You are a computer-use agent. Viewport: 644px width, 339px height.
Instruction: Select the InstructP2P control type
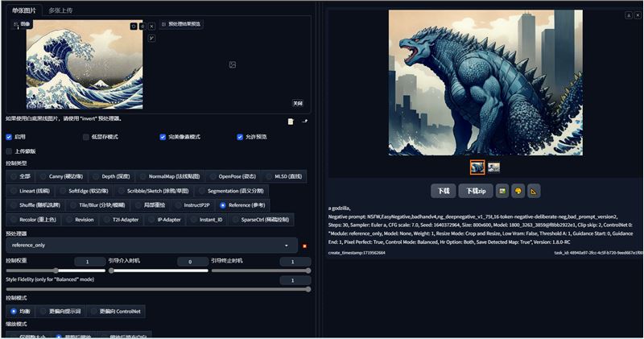click(192, 205)
